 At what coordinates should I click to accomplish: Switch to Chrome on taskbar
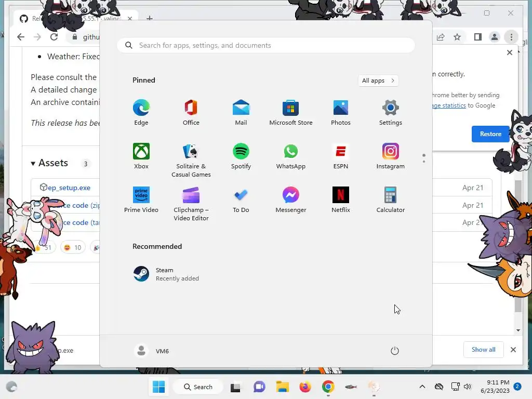click(x=328, y=387)
